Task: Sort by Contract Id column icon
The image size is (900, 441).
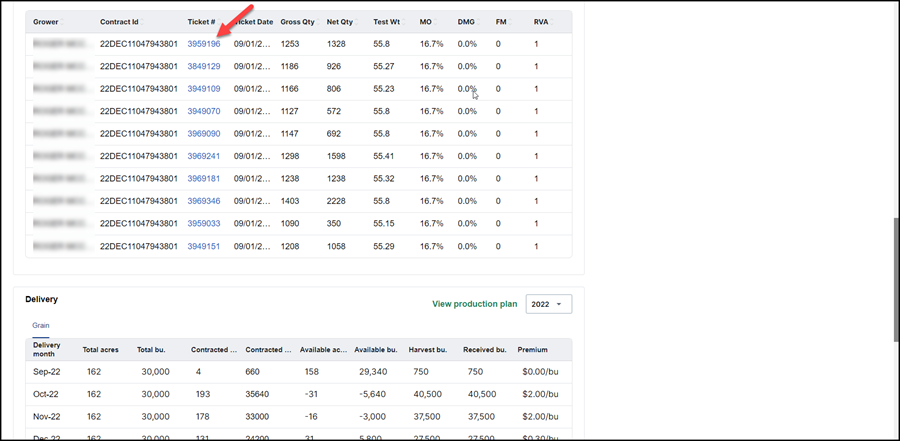Action: pyautogui.click(x=142, y=22)
